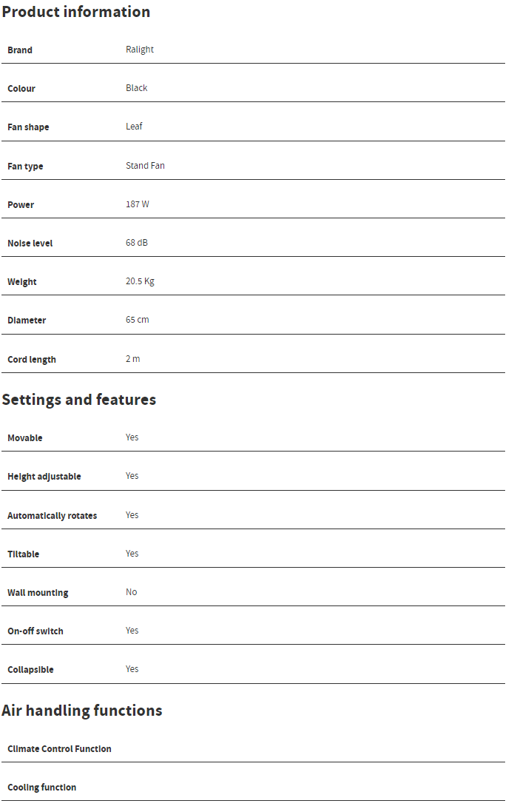The width and height of the screenshot is (517, 812).
Task: Click the Settings and features heading
Action: (x=78, y=400)
